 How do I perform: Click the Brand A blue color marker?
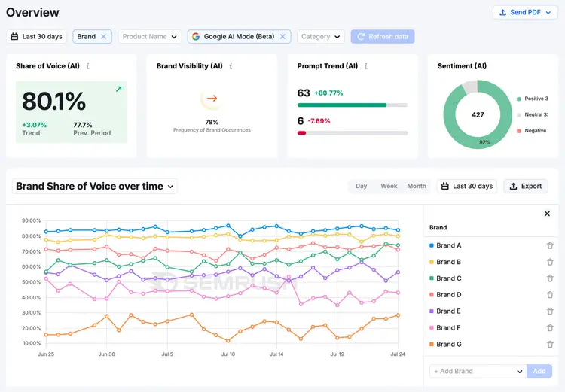(x=432, y=245)
